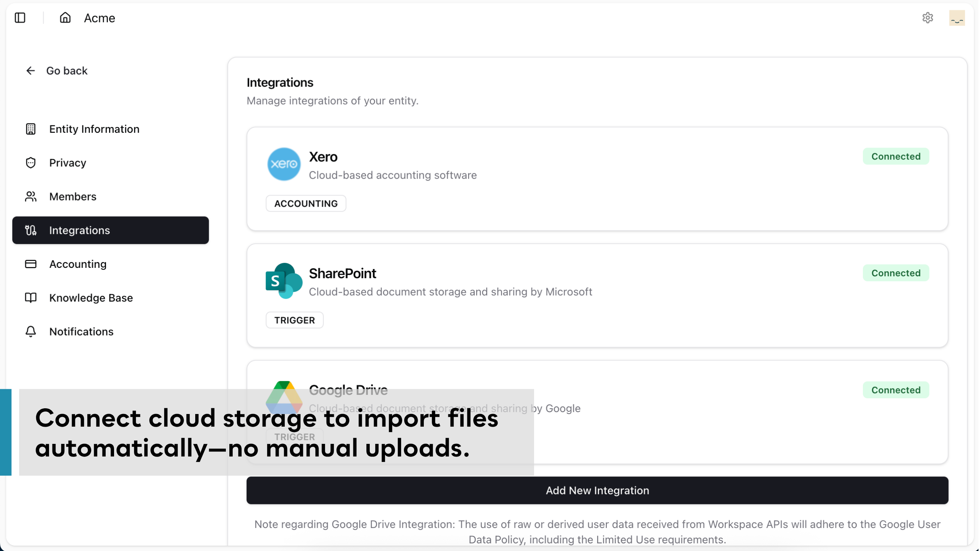Click the ACCOUNTING tag on Xero
Image resolution: width=980 pixels, height=551 pixels.
[x=306, y=204]
